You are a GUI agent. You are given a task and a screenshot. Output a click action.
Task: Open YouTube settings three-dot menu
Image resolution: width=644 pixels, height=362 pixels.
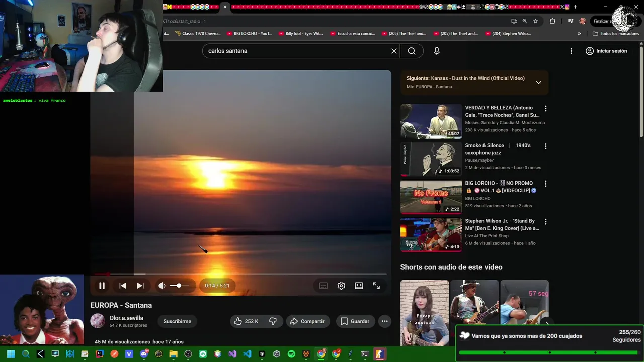571,51
